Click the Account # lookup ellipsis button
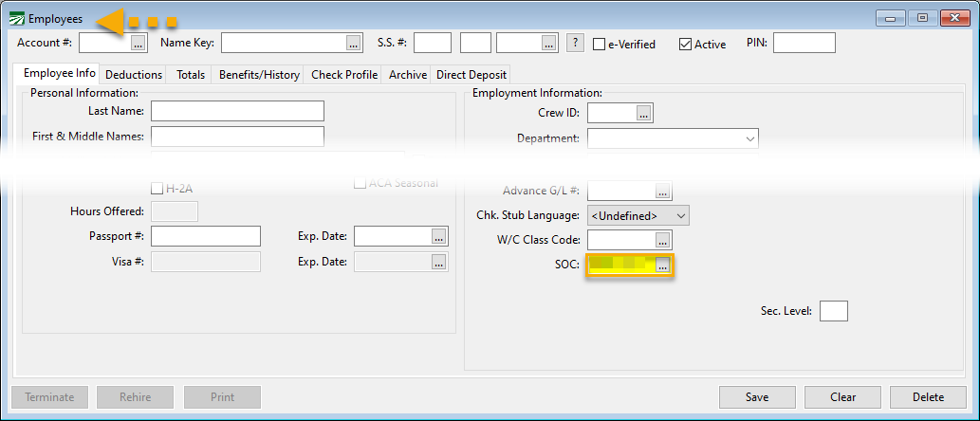 tap(138, 44)
